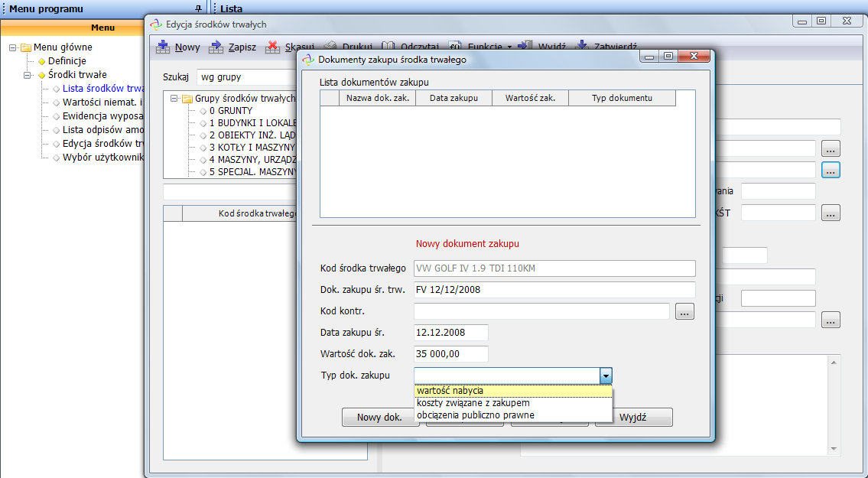Open the Typ dok. zakupu dropdown arrow
The height and width of the screenshot is (478, 868).
click(x=606, y=376)
